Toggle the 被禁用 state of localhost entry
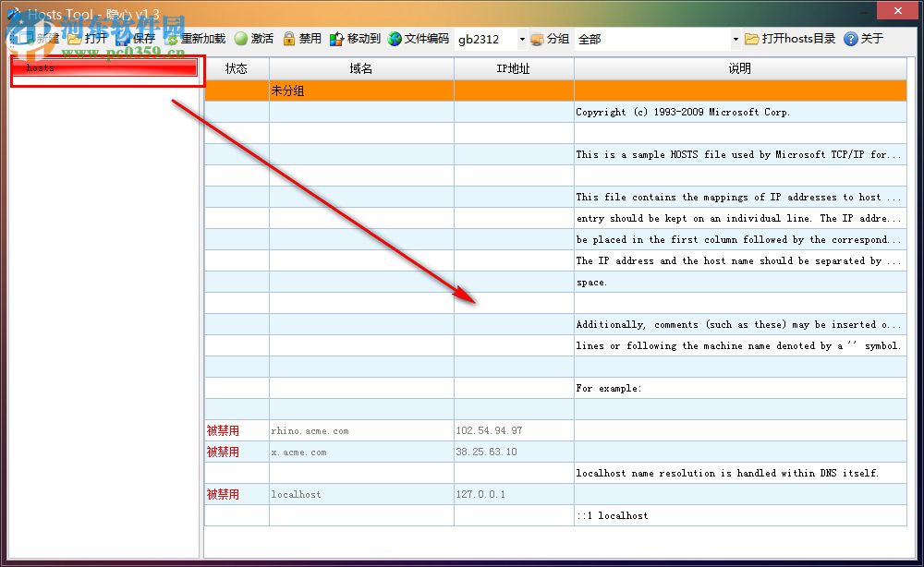 (x=222, y=494)
